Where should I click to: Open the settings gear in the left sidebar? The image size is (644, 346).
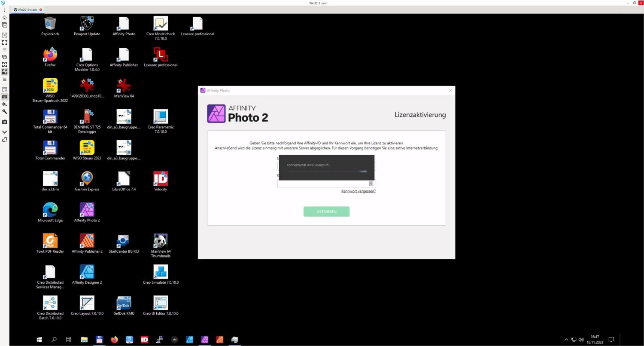click(x=4, y=104)
